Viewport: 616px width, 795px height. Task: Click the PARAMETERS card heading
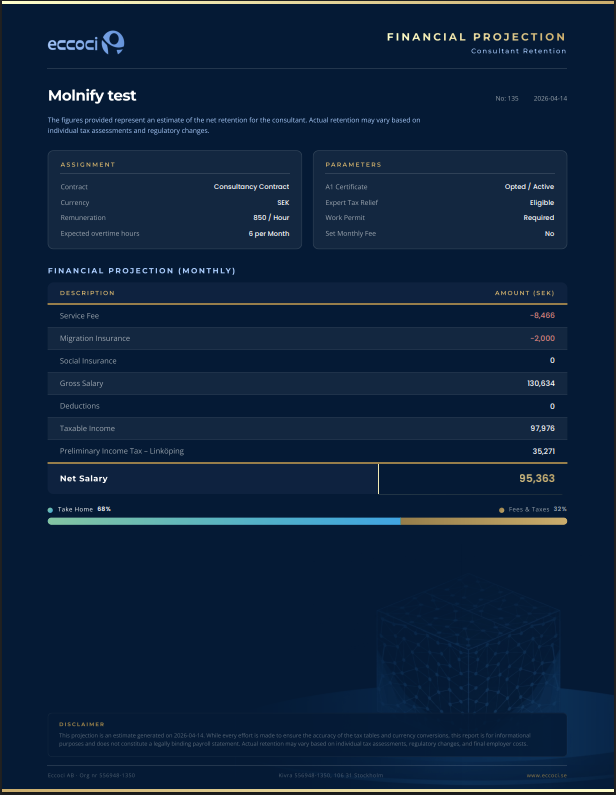click(x=353, y=165)
